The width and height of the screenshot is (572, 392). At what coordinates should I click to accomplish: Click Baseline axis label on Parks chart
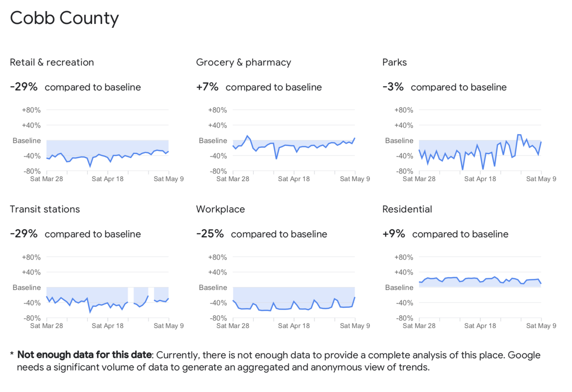click(x=399, y=141)
